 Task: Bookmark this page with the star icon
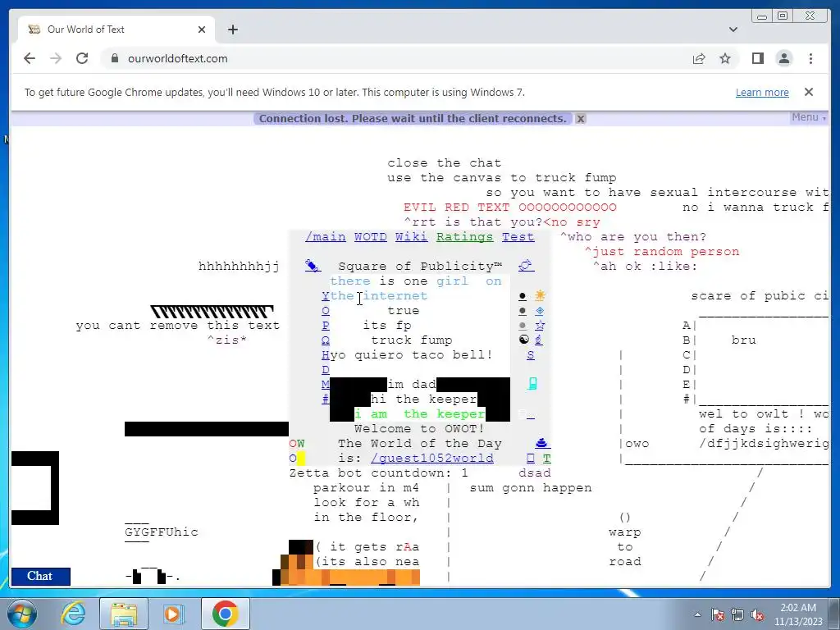click(x=725, y=58)
